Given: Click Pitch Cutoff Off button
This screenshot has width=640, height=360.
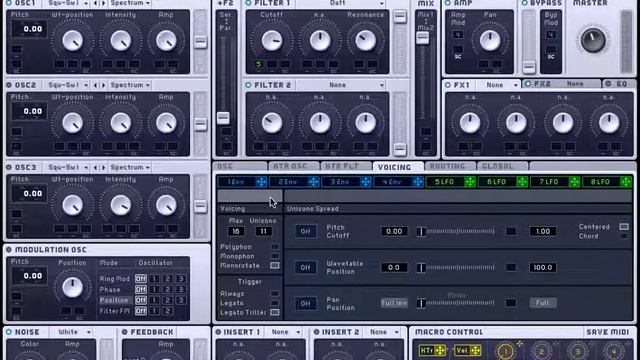Looking at the screenshot, I should [305, 231].
